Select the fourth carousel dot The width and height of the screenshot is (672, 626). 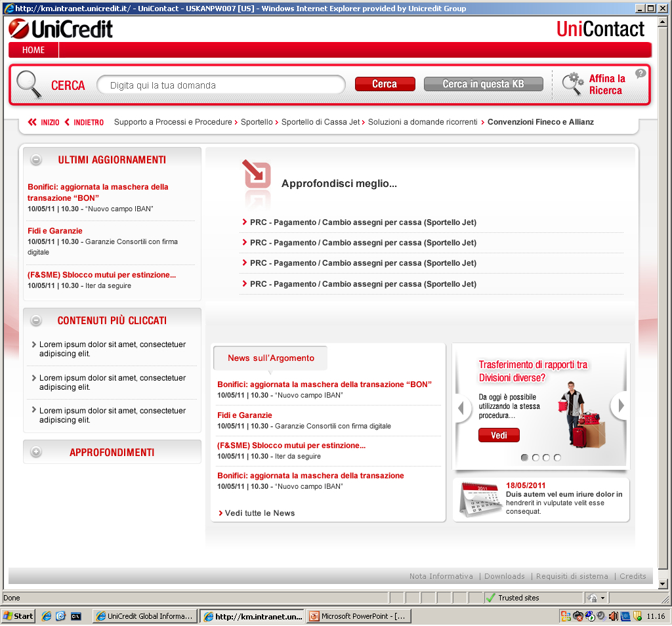pyautogui.click(x=557, y=457)
